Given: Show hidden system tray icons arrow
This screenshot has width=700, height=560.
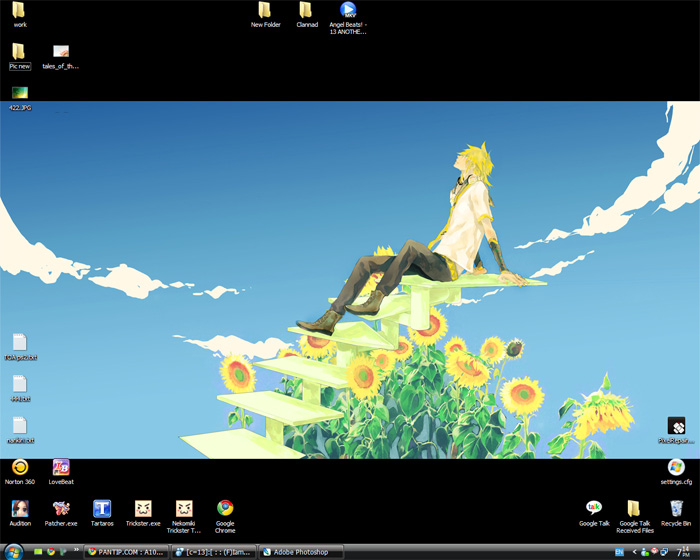Looking at the screenshot, I should (x=634, y=552).
